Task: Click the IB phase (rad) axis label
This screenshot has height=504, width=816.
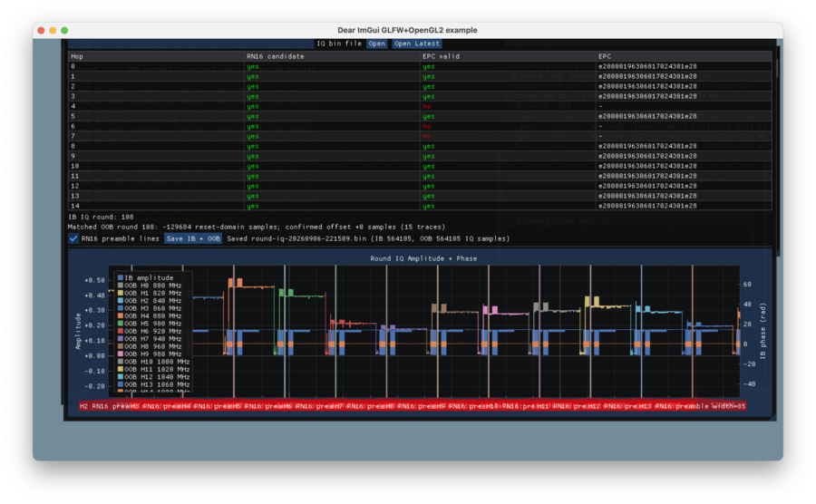Action: coord(763,331)
